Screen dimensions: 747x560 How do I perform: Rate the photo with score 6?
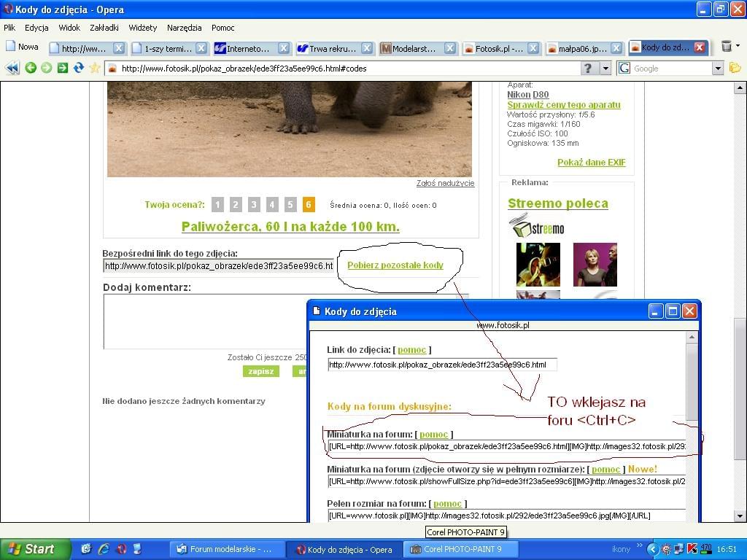(309, 205)
